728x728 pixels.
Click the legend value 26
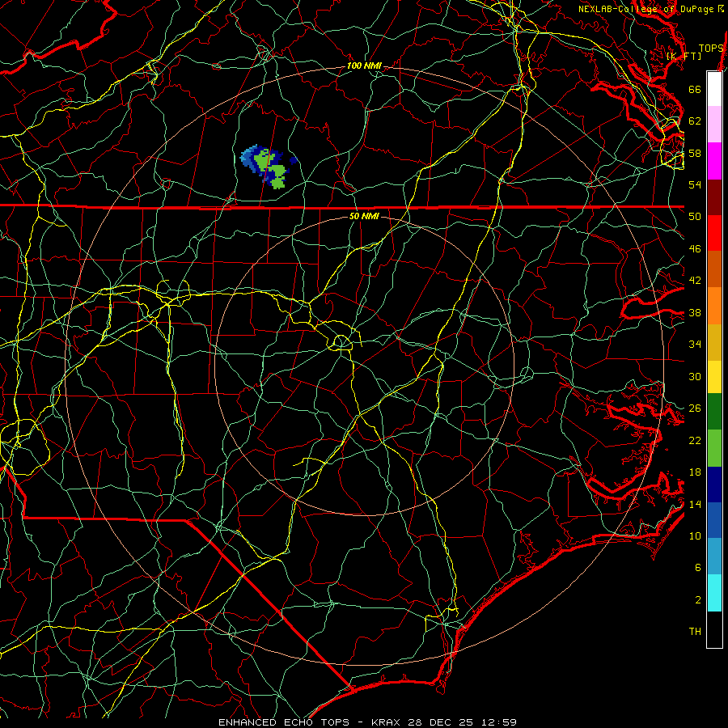[695, 408]
